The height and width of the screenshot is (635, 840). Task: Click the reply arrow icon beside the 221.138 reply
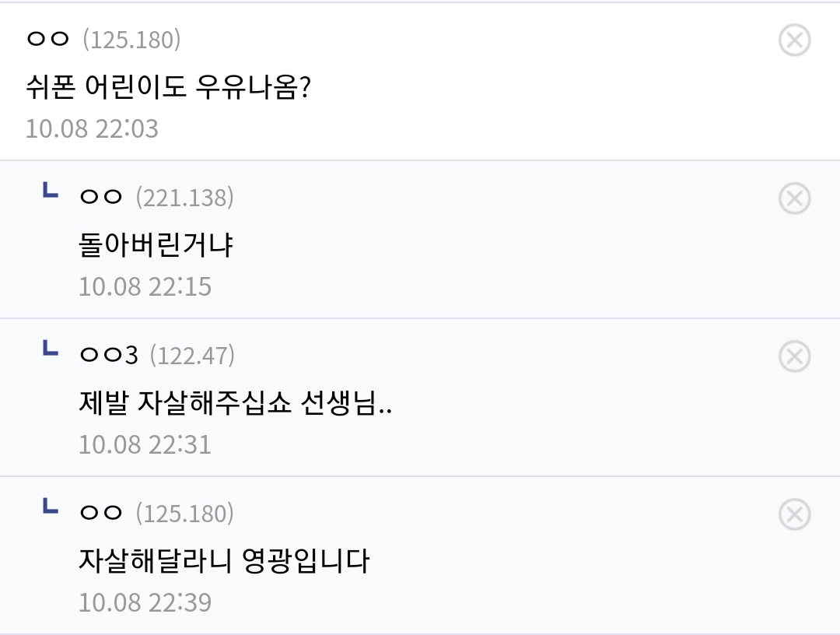(50, 191)
